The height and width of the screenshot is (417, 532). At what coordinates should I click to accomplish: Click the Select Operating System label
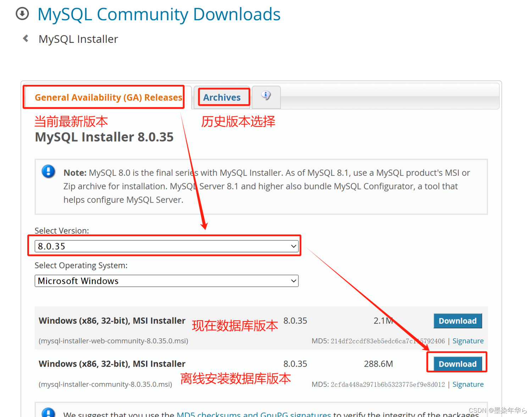tap(81, 266)
